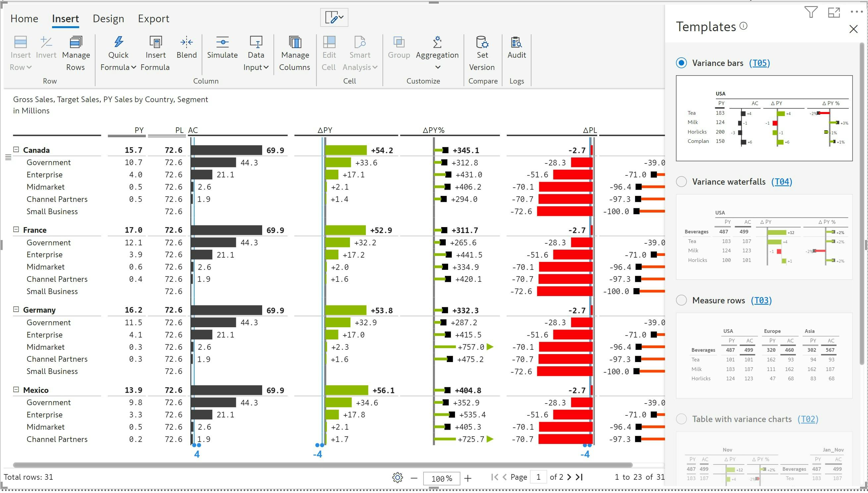This screenshot has height=493, width=868.
Task: Open the Aggregation dropdown
Action: coord(437,67)
